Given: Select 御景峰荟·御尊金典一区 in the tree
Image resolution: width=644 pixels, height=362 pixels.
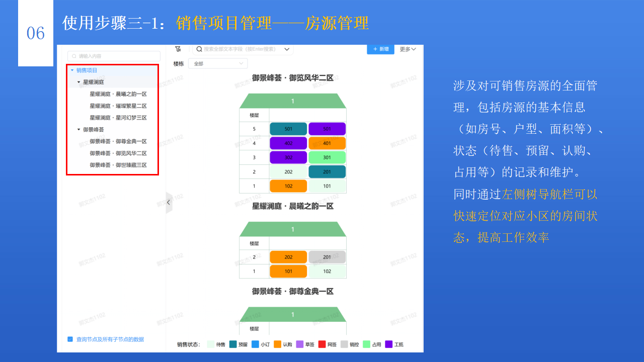Looking at the screenshot, I should point(117,141).
